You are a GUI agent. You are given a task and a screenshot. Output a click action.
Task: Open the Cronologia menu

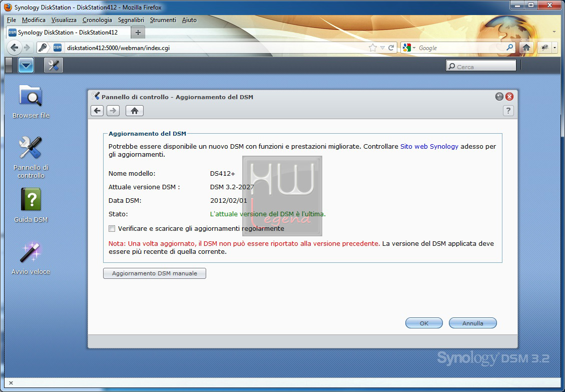(97, 20)
